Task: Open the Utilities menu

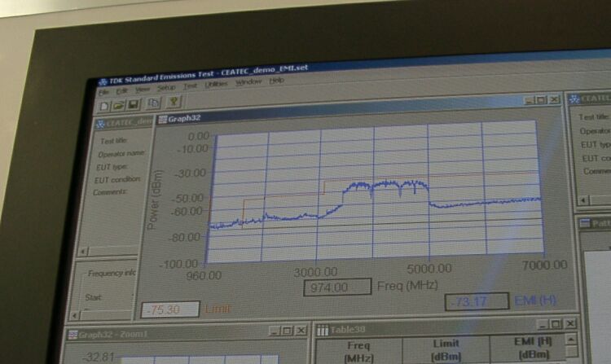Action: pyautogui.click(x=216, y=85)
